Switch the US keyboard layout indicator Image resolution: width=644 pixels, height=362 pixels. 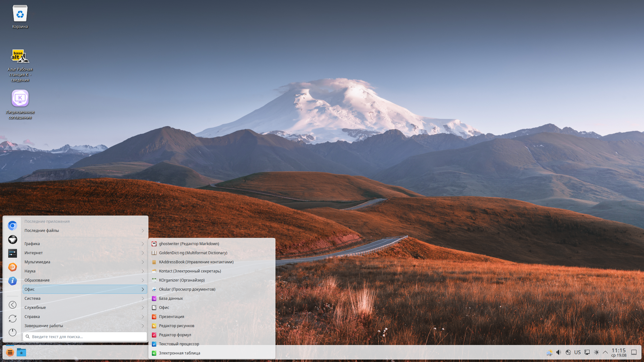click(x=577, y=352)
